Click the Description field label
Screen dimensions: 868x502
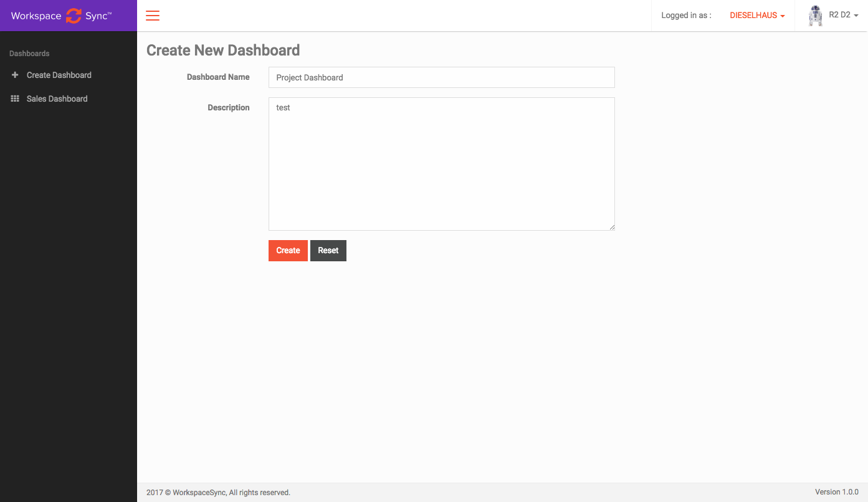point(228,108)
